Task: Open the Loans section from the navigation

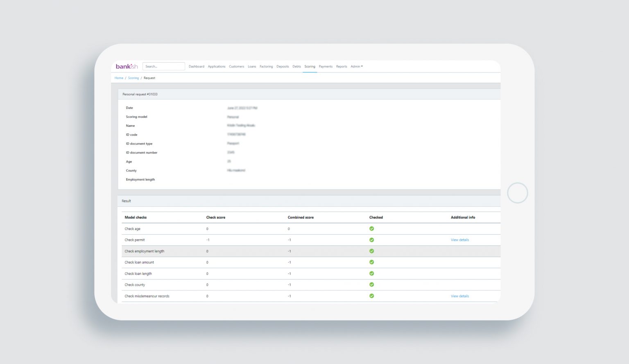Action: 252,66
